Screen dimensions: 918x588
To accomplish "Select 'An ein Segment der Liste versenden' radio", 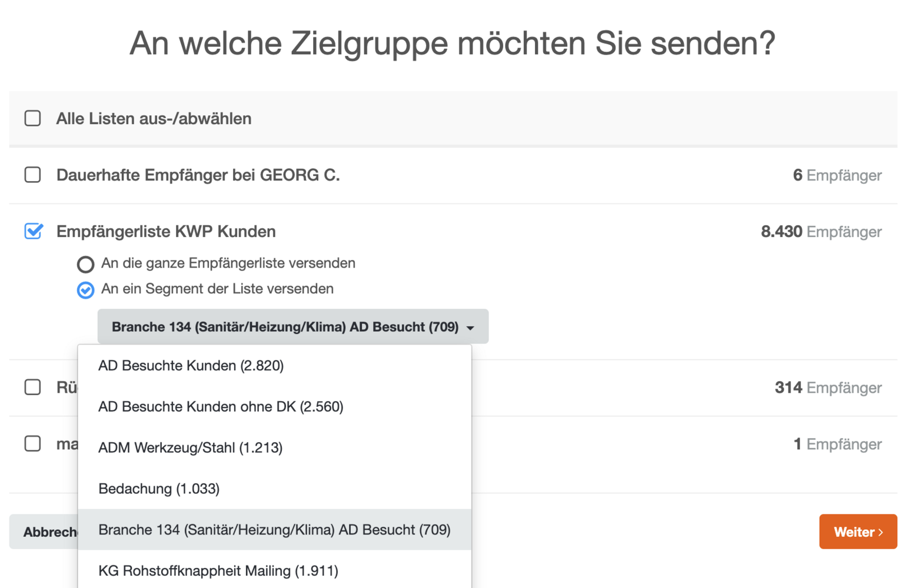I will tap(85, 290).
